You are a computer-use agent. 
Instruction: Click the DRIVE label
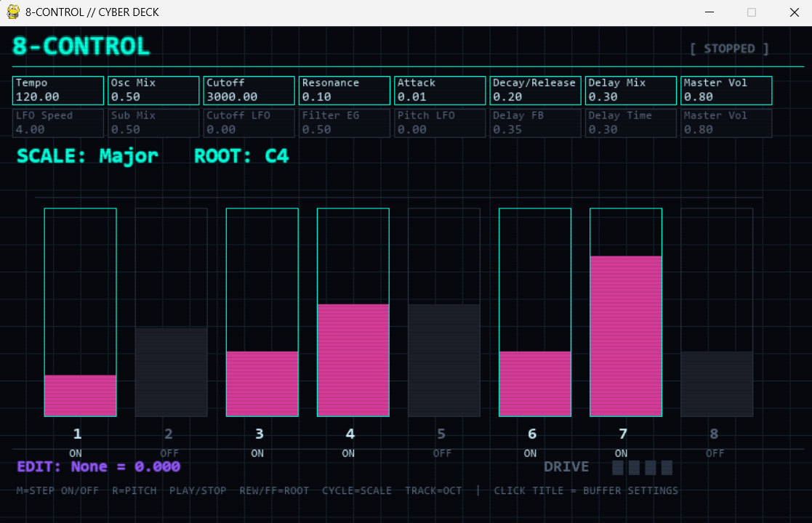pos(566,466)
